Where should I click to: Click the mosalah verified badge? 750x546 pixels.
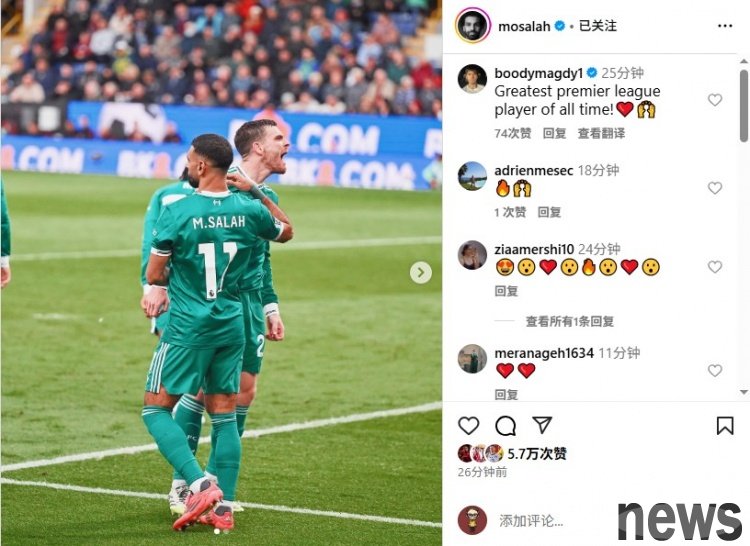coord(560,26)
